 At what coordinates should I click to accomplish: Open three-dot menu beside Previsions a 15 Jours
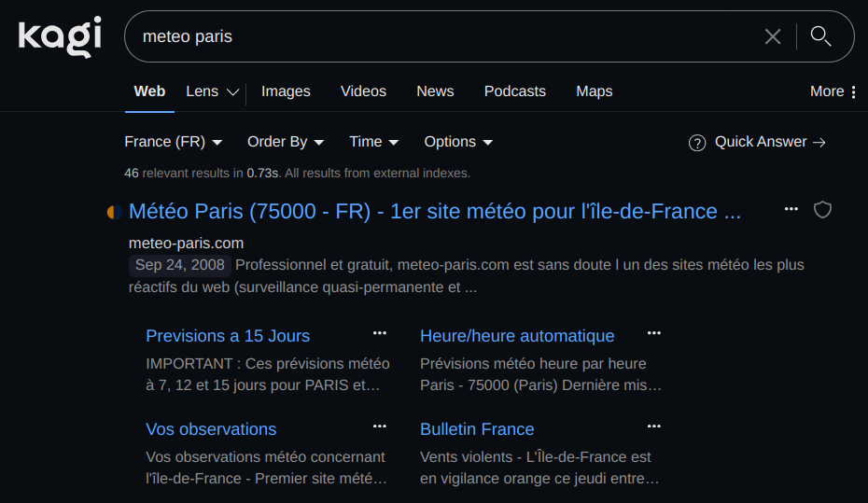(380, 333)
